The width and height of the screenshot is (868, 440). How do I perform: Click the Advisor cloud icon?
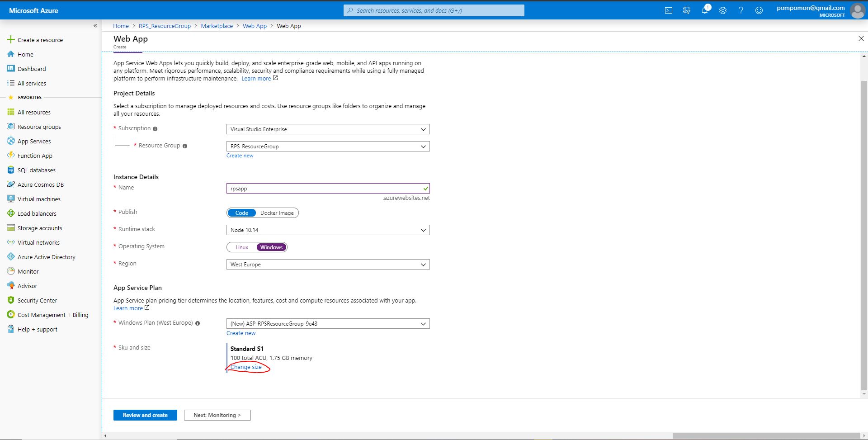(x=11, y=286)
